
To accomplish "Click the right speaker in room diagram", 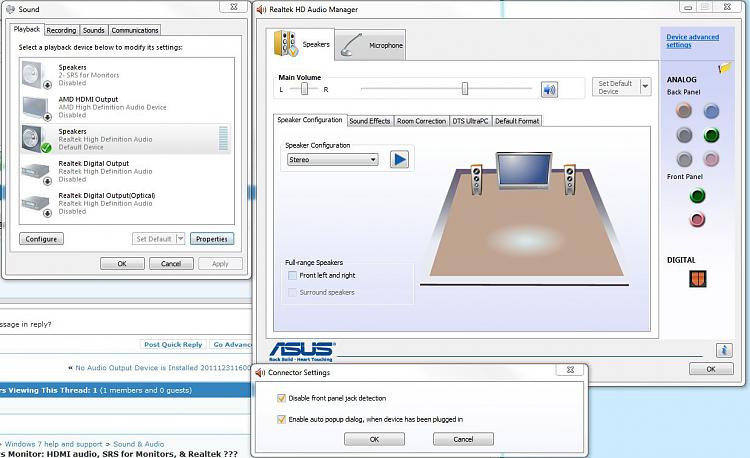I will tap(569, 179).
